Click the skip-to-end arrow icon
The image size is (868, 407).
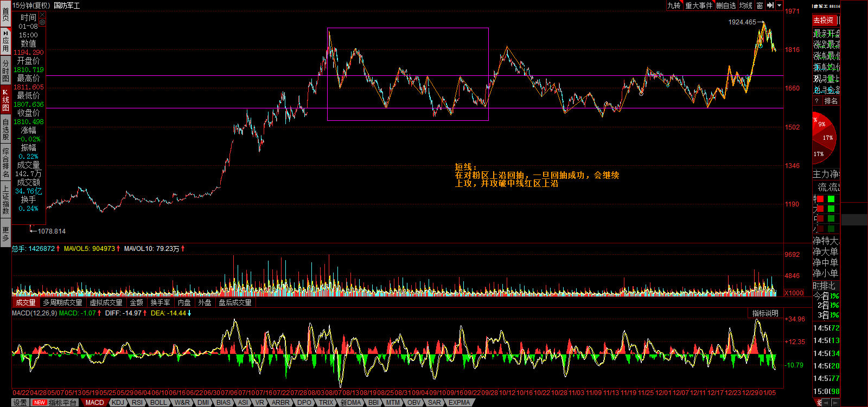coord(770,5)
